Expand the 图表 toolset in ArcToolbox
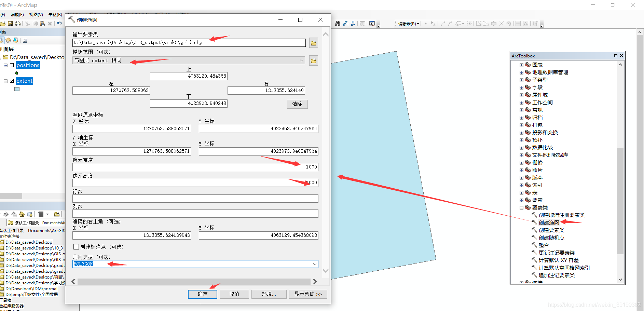 [521, 65]
